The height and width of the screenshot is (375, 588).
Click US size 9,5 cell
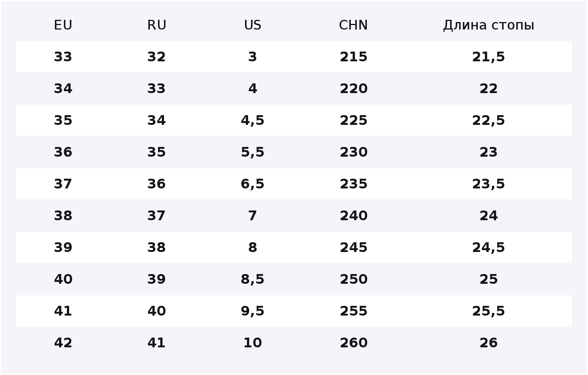click(x=253, y=311)
